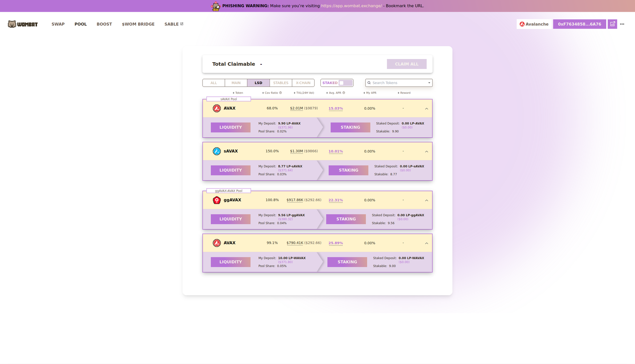Click the $1.30M TVL value
The width and height of the screenshot is (635, 364).
(297, 151)
